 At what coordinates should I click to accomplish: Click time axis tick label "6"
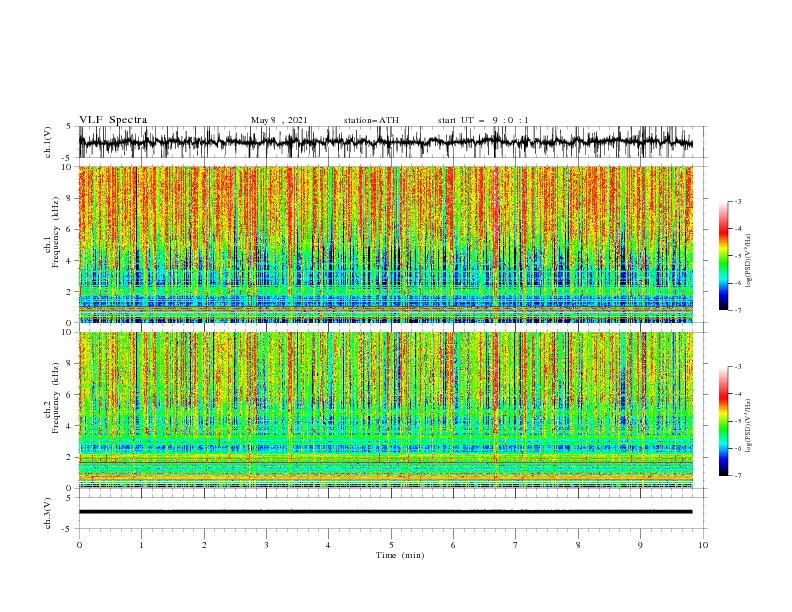point(454,545)
